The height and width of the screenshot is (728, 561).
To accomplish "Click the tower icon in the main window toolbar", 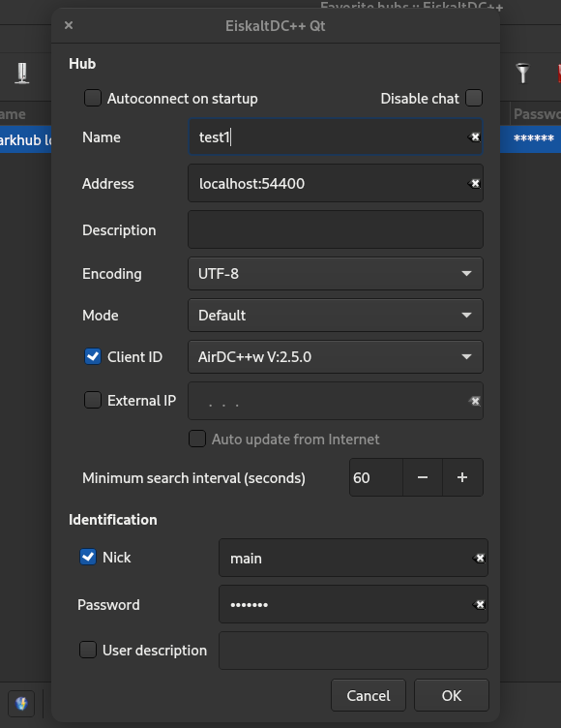I will click(x=22, y=74).
